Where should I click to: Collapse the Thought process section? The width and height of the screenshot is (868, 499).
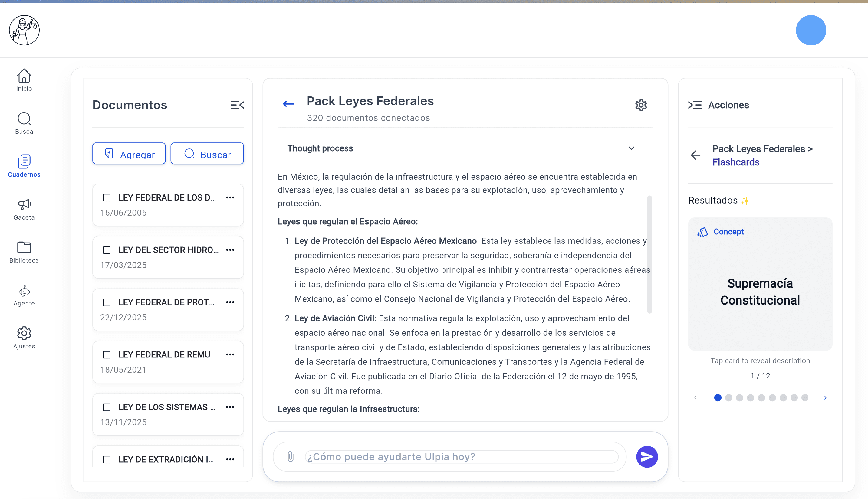click(632, 148)
